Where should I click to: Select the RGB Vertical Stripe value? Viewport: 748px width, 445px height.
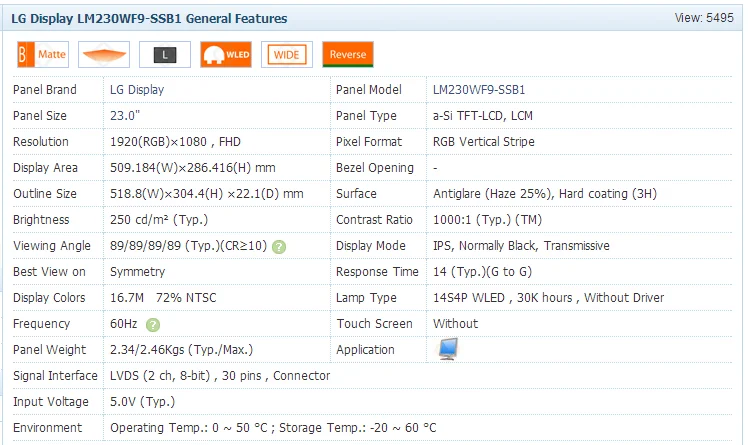click(484, 142)
